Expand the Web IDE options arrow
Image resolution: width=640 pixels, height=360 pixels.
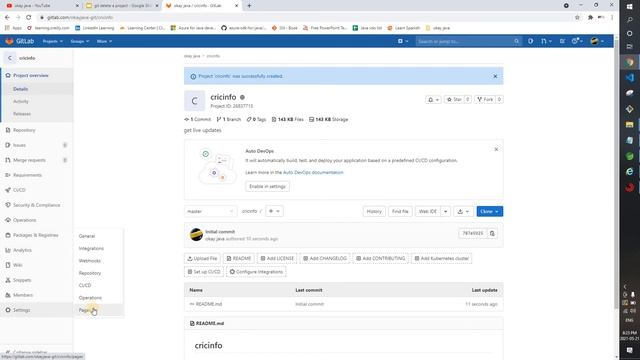coord(445,211)
